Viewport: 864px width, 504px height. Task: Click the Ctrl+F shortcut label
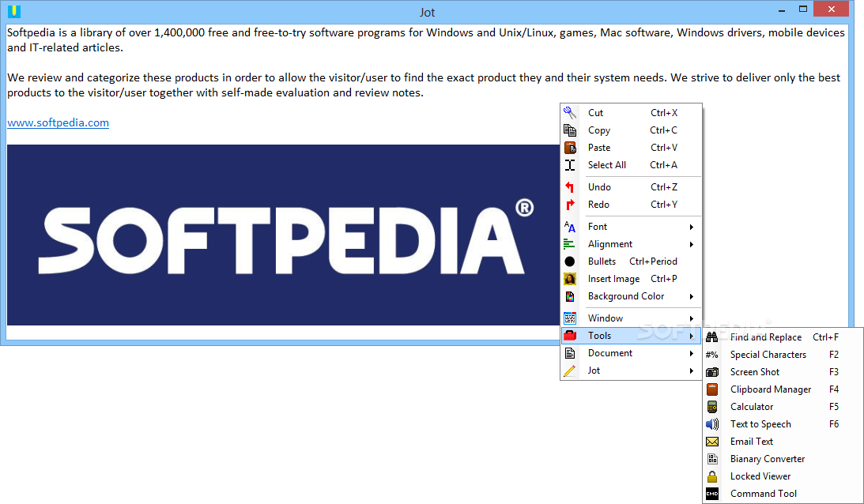(x=825, y=337)
